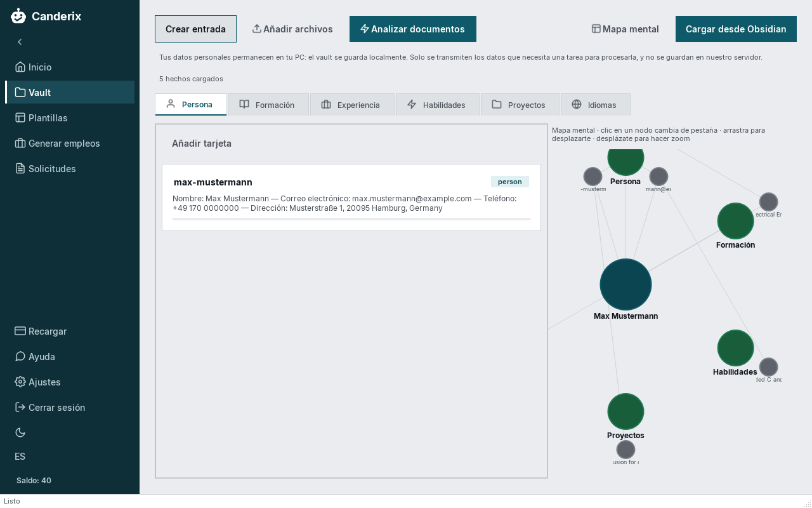Open Ajustes settings
Viewport: 812px width, 508px height.
pyautogui.click(x=70, y=382)
